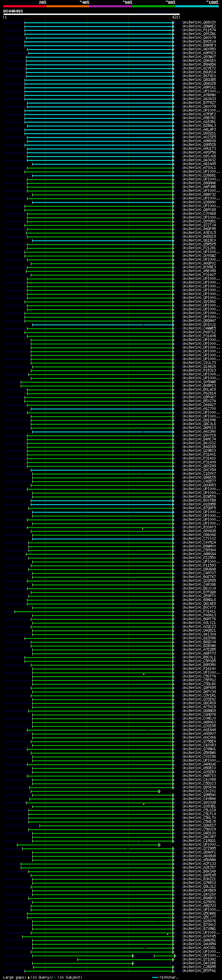Select hit label UniRef100_A4S3H0
Viewport: 222px width, 980px height.
[199, 432]
